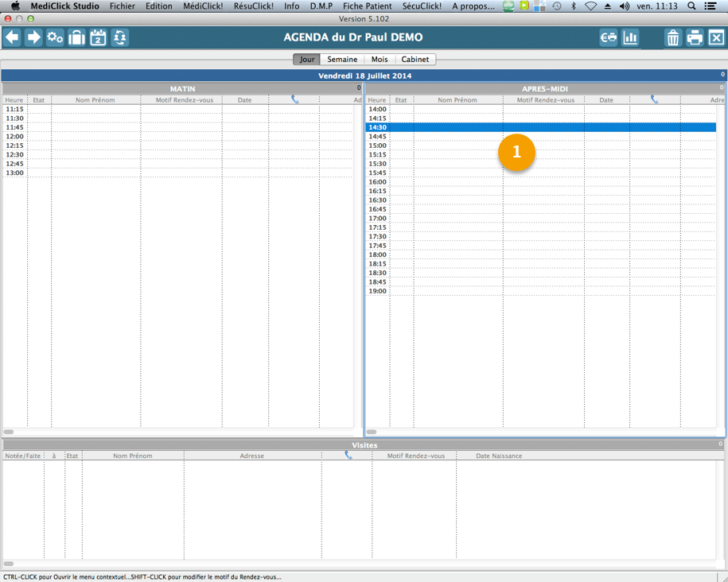The width and height of the screenshot is (728, 582).
Task: Click the printer icon in toolbar
Action: [x=695, y=37]
